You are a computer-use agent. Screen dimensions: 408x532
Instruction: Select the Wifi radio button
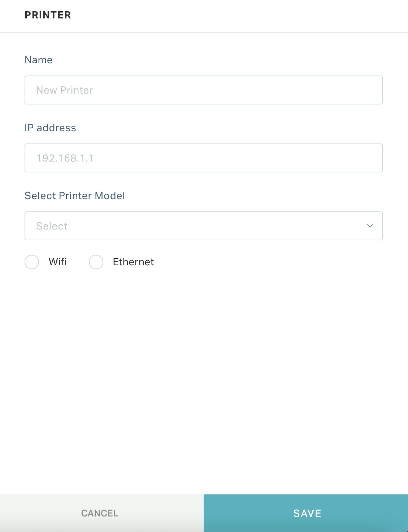[32, 262]
